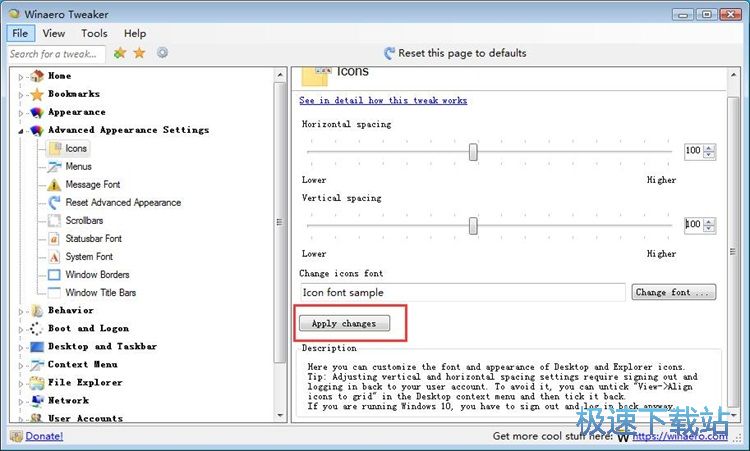Open the Donate link

coord(44,436)
